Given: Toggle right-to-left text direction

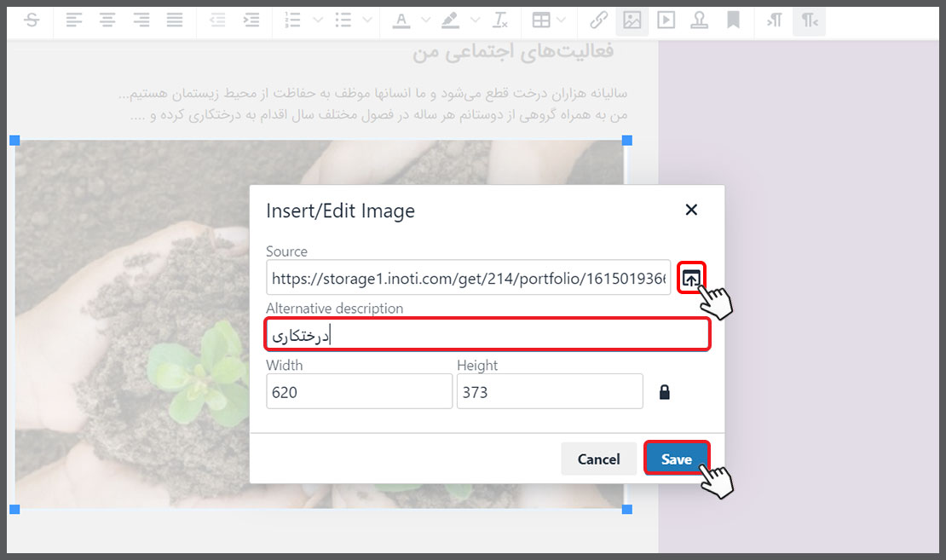Looking at the screenshot, I should (x=809, y=20).
